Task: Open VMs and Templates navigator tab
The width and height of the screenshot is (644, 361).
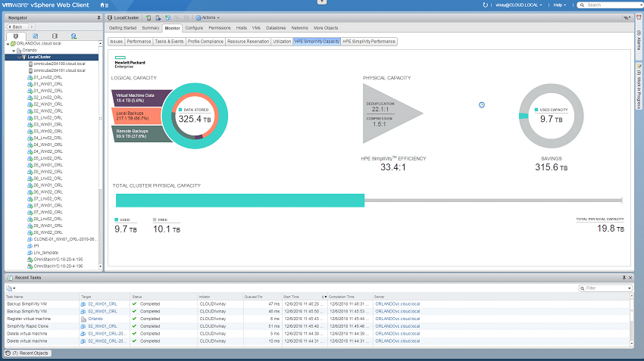Action: coord(36,36)
